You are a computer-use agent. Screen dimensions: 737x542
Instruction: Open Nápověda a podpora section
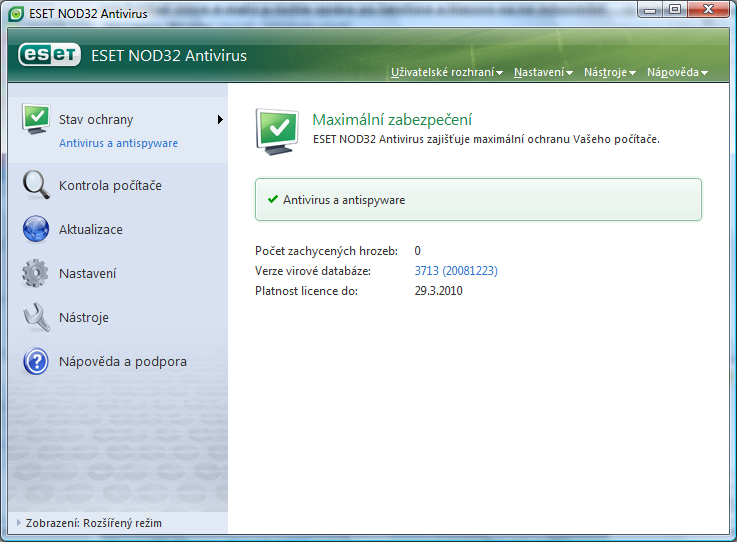point(123,361)
